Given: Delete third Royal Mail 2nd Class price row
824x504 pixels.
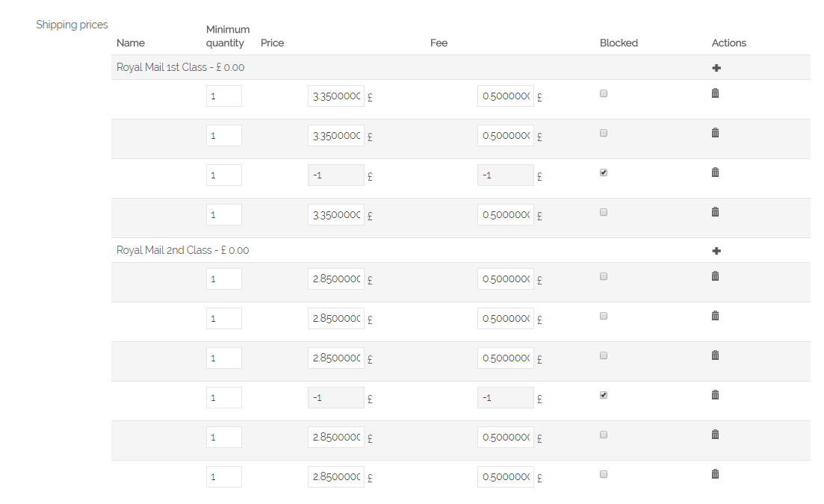Looking at the screenshot, I should [x=715, y=355].
